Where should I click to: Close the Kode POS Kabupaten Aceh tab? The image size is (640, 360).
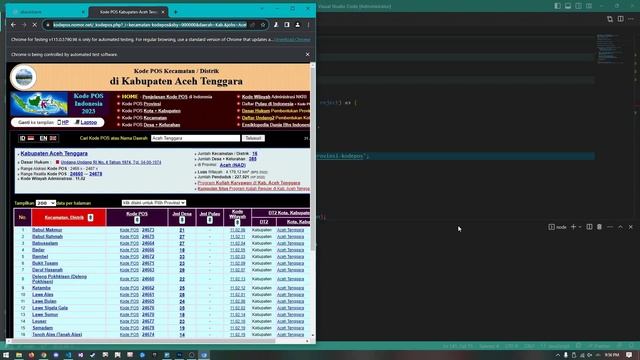pyautogui.click(x=163, y=12)
